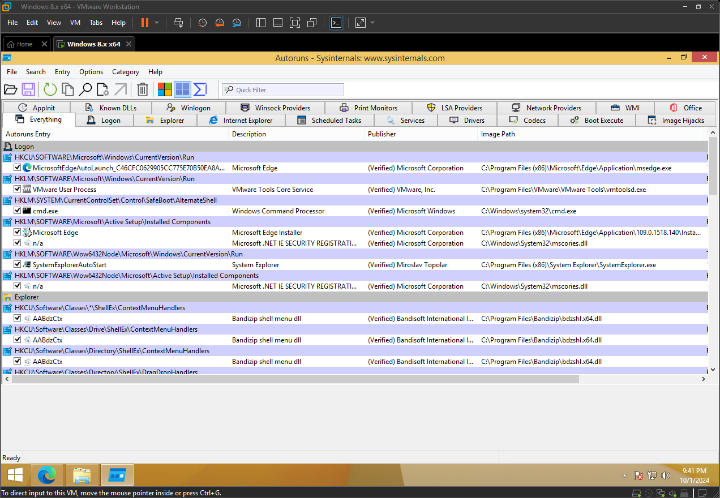
Task: Click the system tray clock showing 9:41 PM
Action: click(694, 476)
